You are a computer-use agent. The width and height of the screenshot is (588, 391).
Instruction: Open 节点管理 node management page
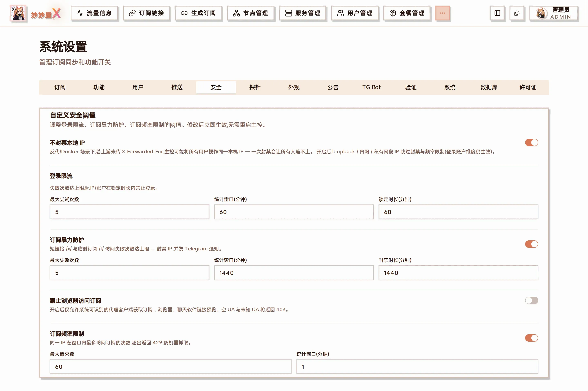[x=251, y=13]
